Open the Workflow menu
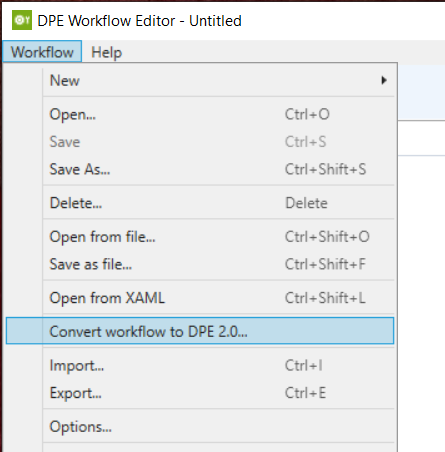The width and height of the screenshot is (445, 452). pos(42,52)
